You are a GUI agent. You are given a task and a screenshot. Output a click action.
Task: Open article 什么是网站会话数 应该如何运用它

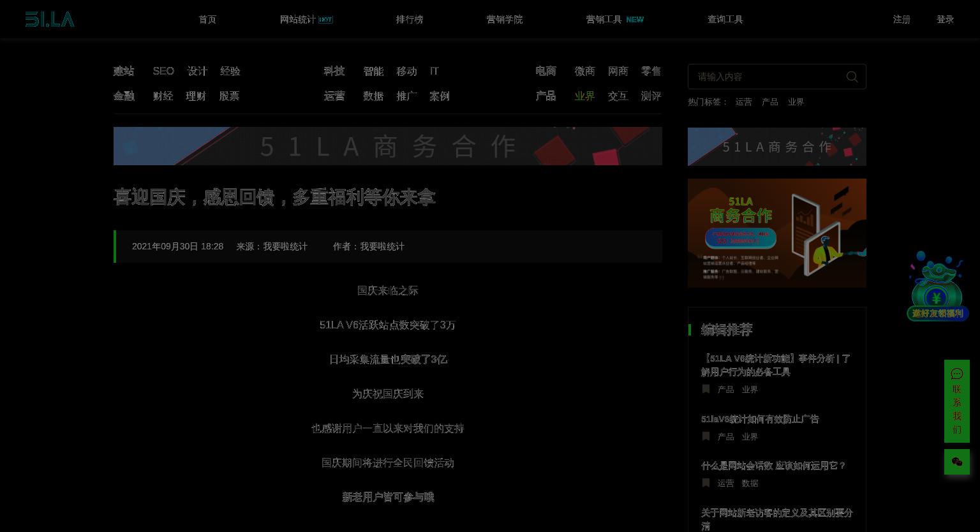(x=773, y=466)
